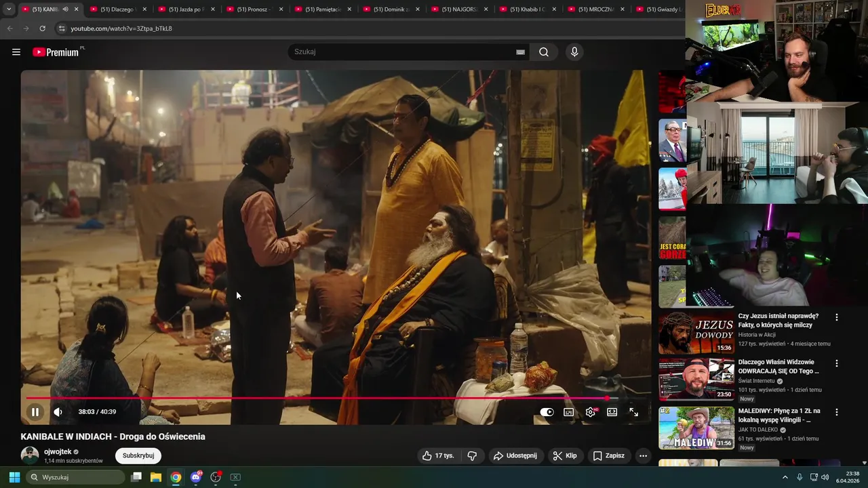
Task: Show hidden system tray icons chevron
Action: point(785,477)
